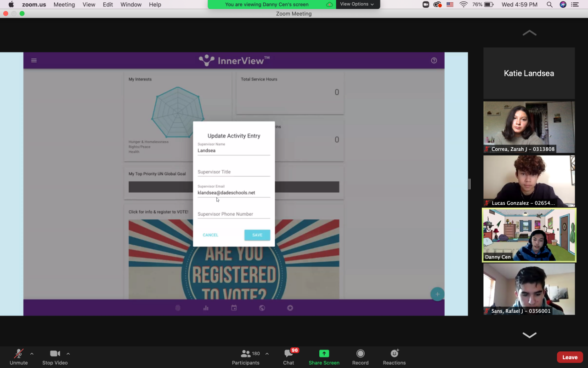Click the Total Service Hours card
Image resolution: width=588 pixels, height=368 pixels.
pyautogui.click(x=290, y=92)
